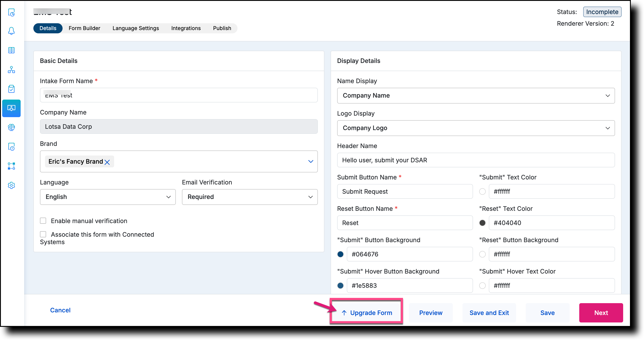Click the Upgrade Form button
This screenshot has height=340, width=644.
(x=366, y=313)
